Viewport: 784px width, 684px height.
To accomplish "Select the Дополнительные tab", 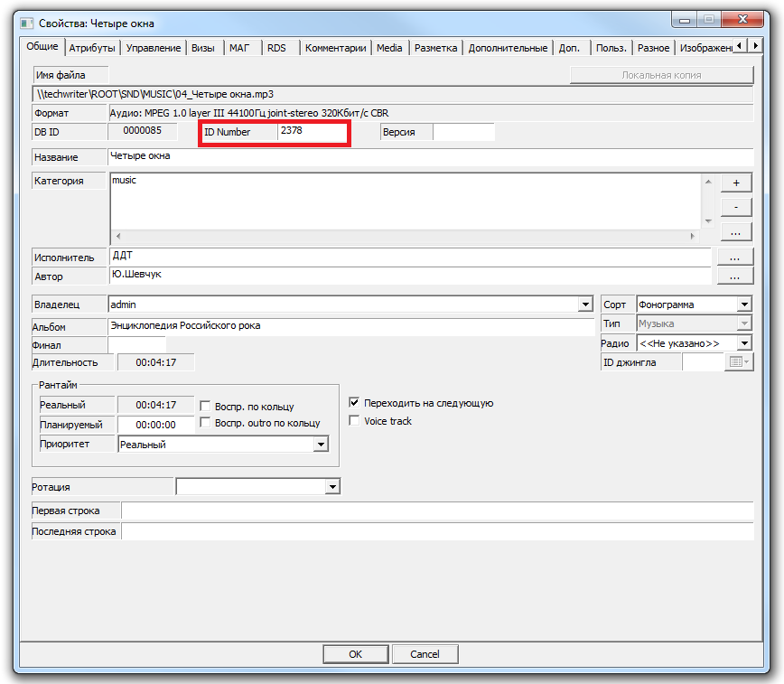I will pyautogui.click(x=508, y=48).
